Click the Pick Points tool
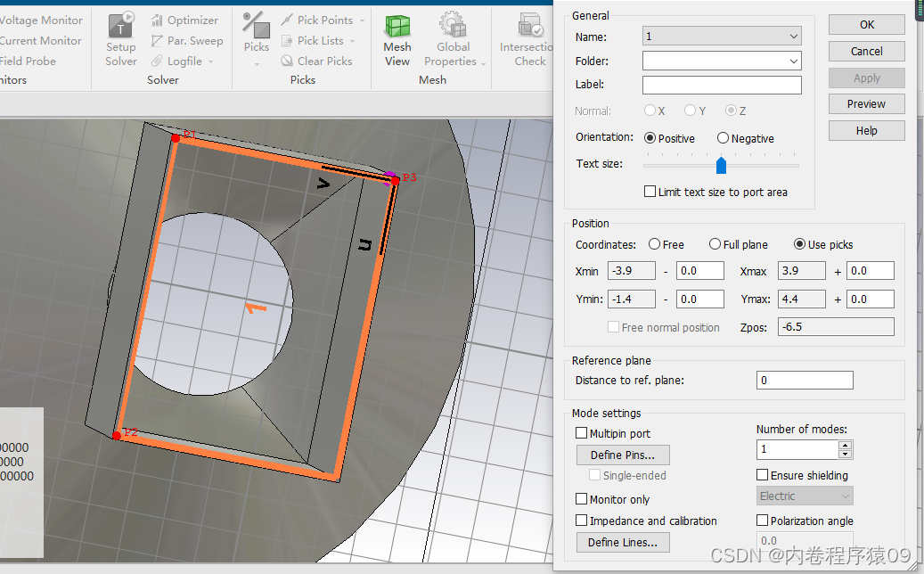924x574 pixels. coord(317,20)
